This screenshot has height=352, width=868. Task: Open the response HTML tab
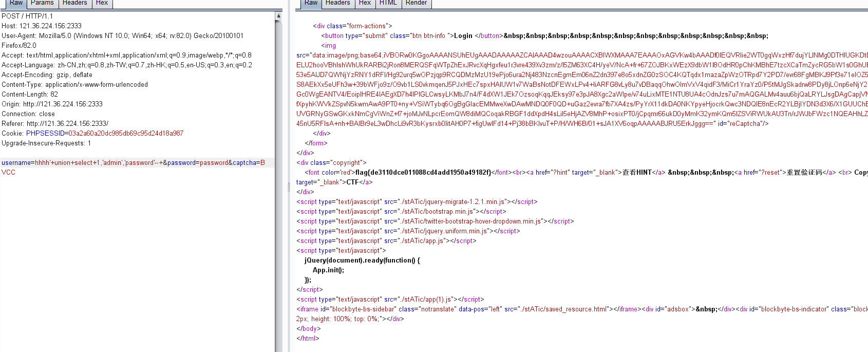(x=388, y=3)
